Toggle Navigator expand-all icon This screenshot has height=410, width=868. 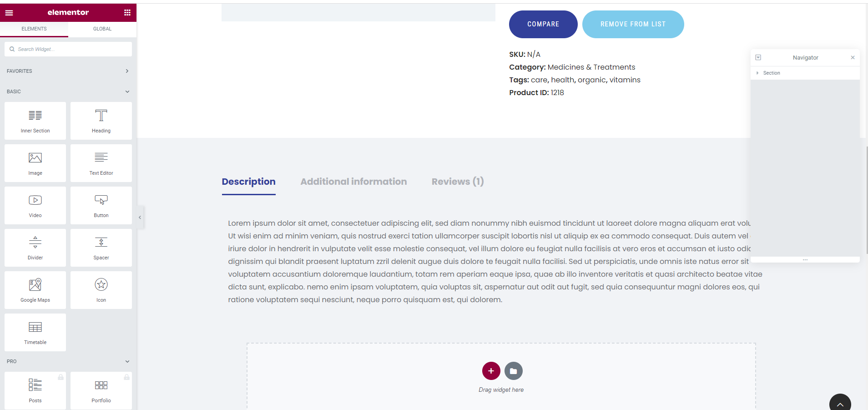point(758,58)
